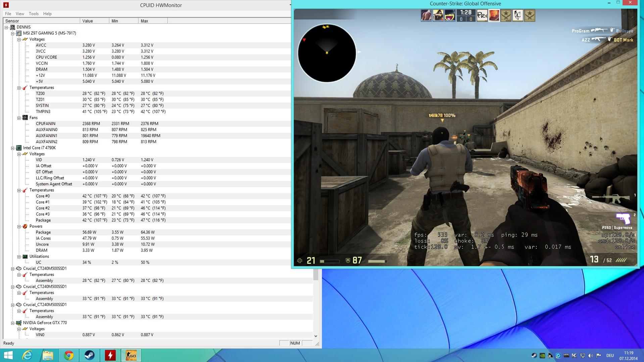Screen dimensions: 644x362
Task: Collapse the Intel Core i7 4790K node
Action: (13, 148)
